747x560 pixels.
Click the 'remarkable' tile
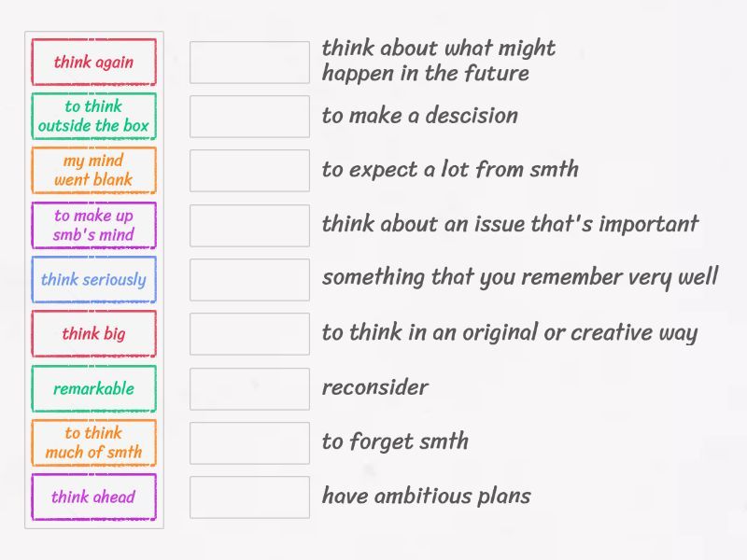coord(93,388)
